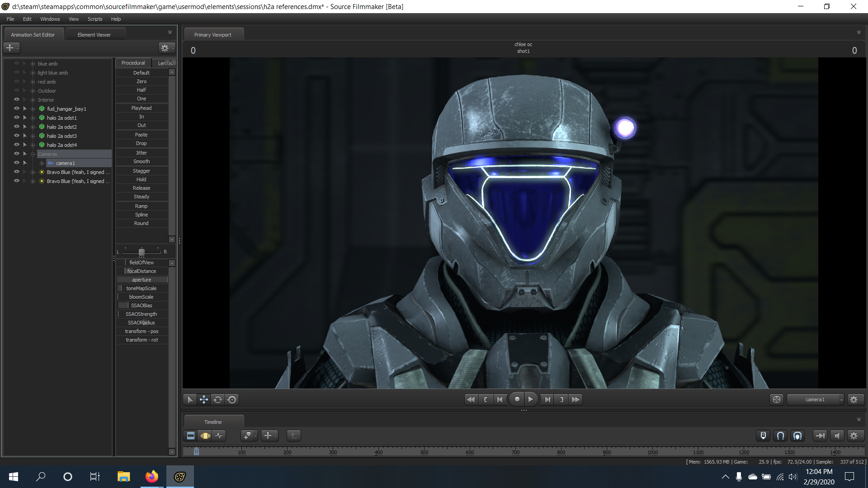Select the playhead marker on timeline
868x488 pixels.
pos(196,451)
